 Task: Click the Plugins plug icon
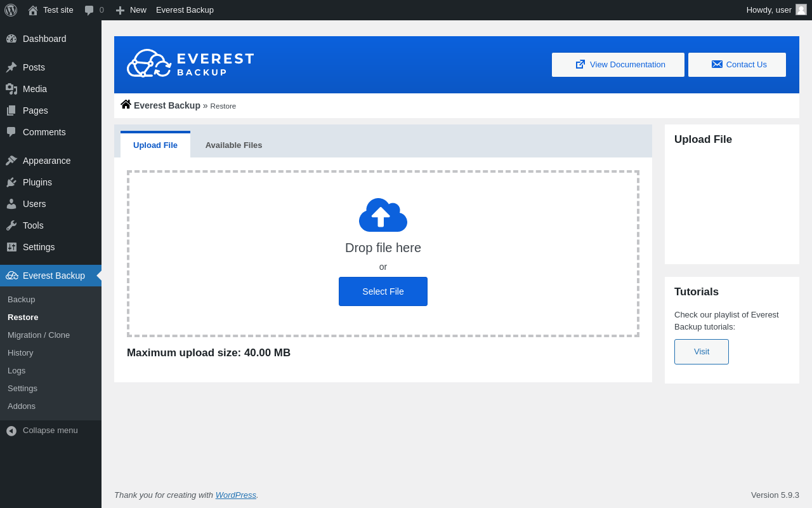[11, 182]
